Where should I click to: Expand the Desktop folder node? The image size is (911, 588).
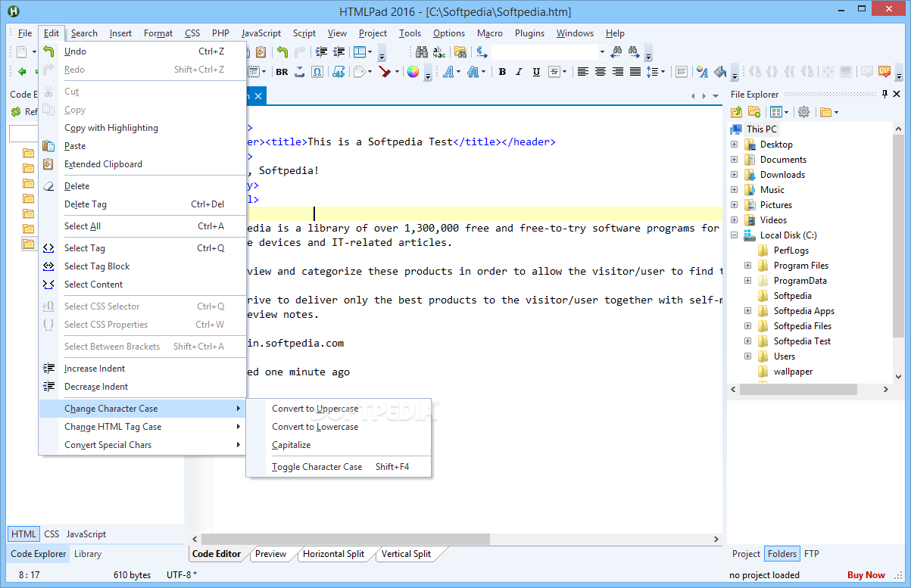734,145
